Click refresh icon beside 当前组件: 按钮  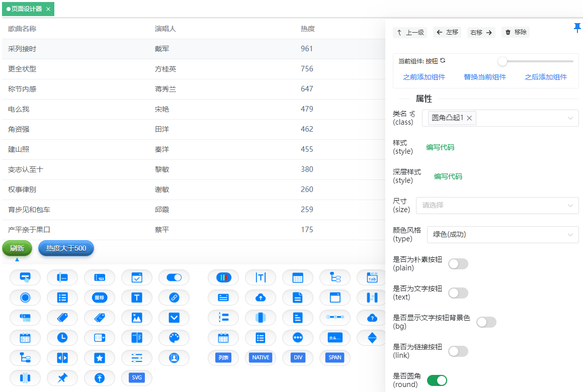tap(443, 61)
